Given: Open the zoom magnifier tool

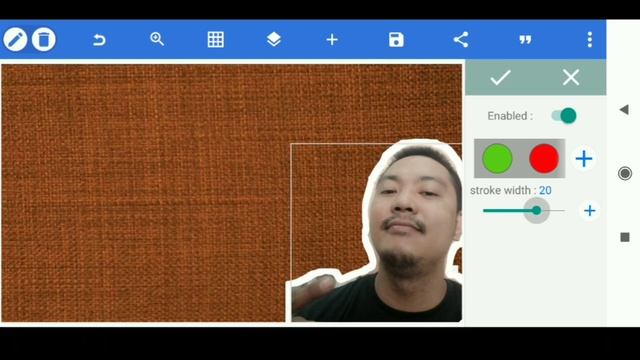Looking at the screenshot, I should 157,39.
